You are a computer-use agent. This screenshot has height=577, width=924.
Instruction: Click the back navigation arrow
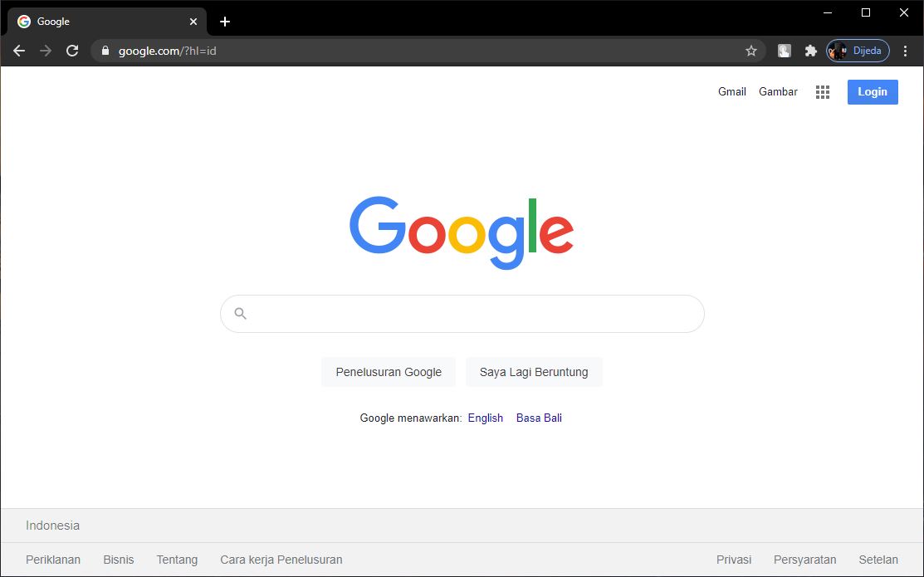tap(19, 51)
